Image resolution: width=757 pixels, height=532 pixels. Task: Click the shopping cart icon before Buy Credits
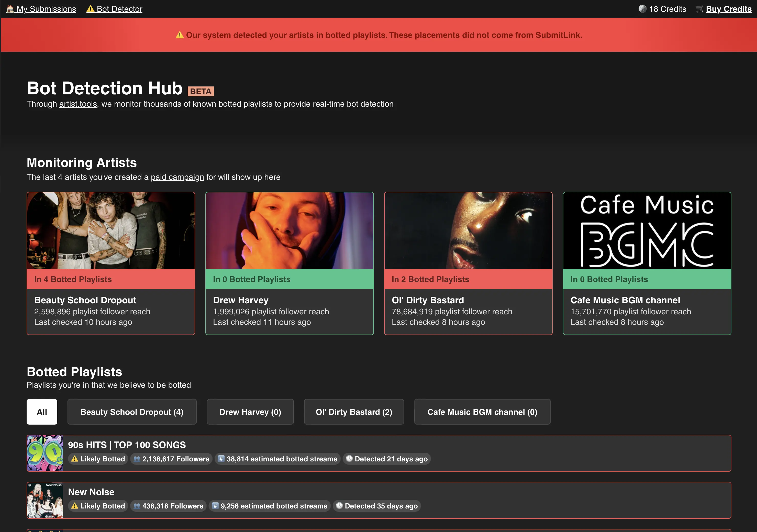[699, 9]
